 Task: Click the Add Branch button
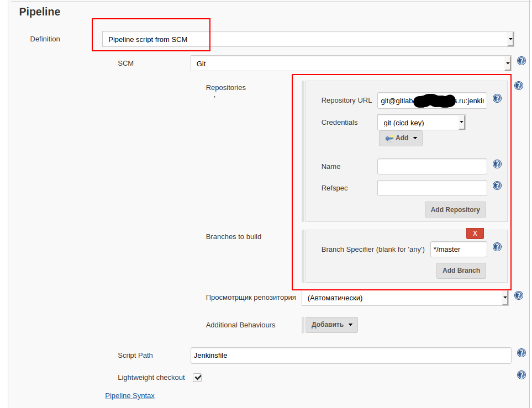(x=461, y=271)
